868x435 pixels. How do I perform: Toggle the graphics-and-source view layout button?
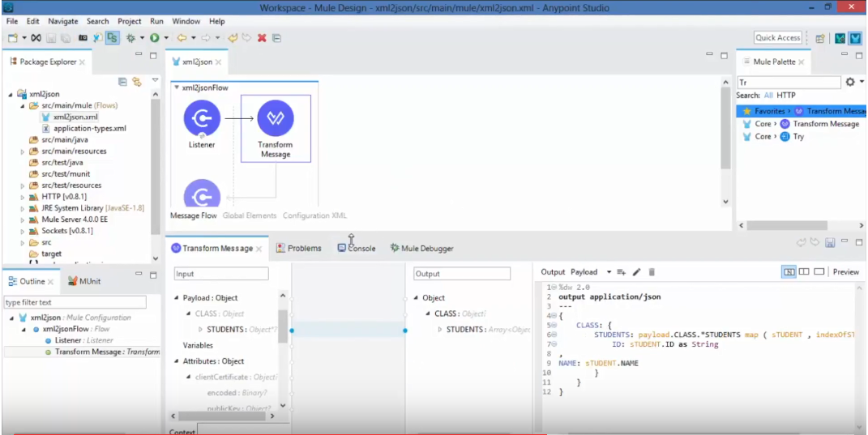789,272
